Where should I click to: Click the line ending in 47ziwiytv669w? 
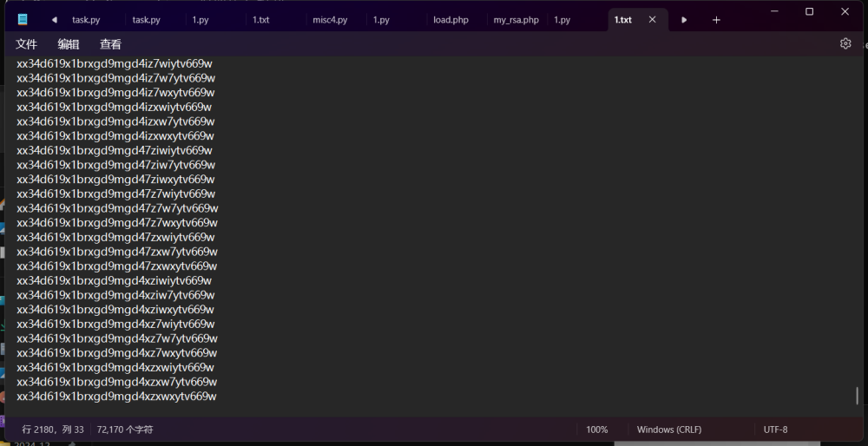(x=114, y=150)
